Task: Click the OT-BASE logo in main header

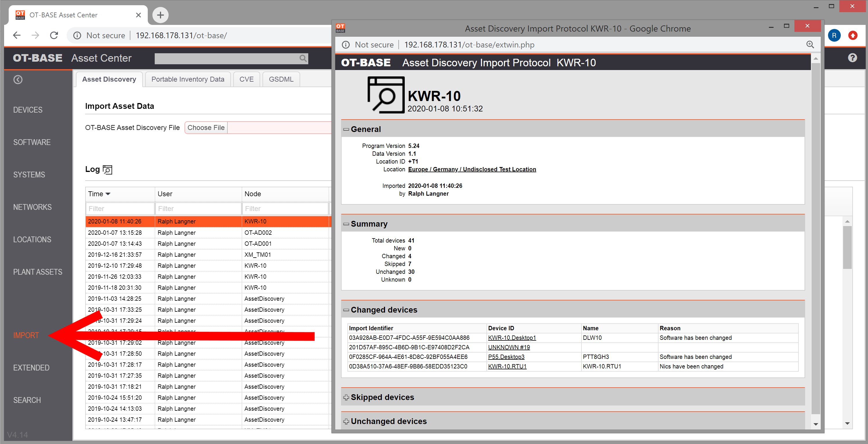Action: [38, 58]
